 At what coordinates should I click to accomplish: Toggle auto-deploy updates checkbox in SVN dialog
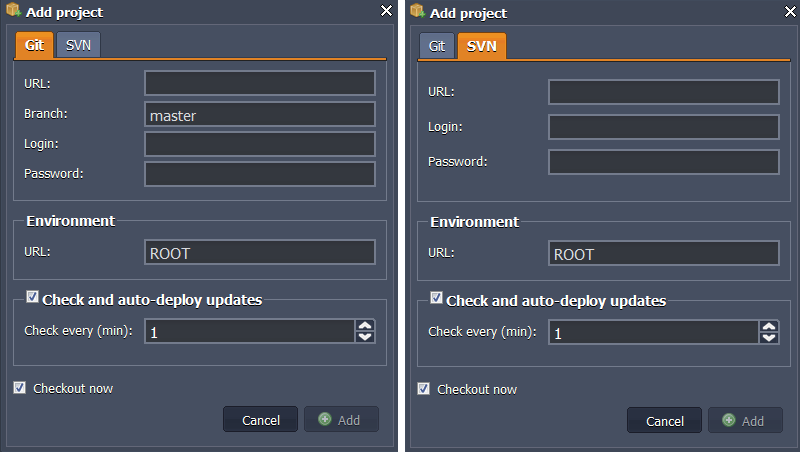[x=436, y=298]
